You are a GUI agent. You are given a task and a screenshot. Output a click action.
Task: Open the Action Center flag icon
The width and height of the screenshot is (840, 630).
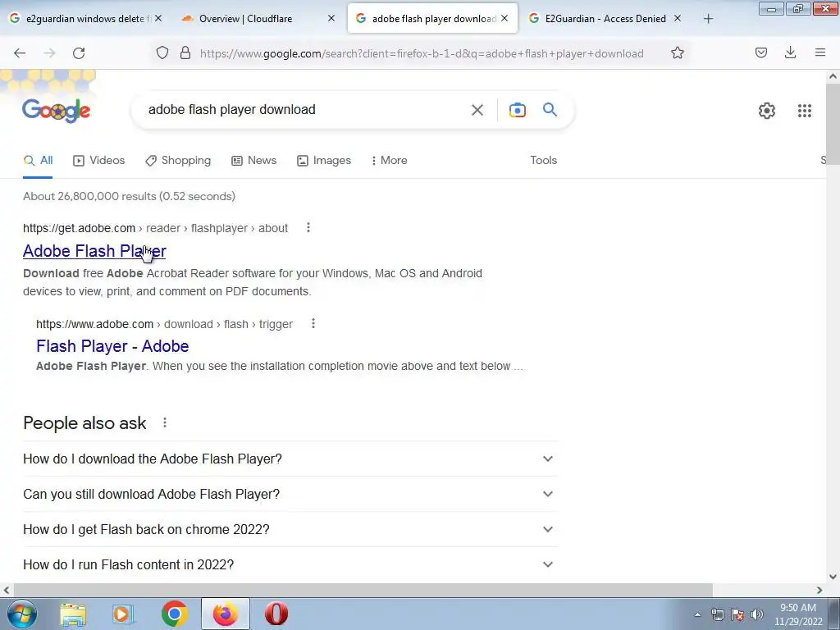(x=737, y=614)
